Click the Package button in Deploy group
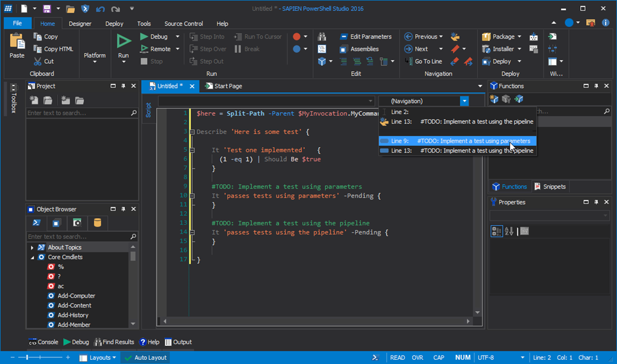Image resolution: width=617 pixels, height=364 pixels. pyautogui.click(x=498, y=37)
